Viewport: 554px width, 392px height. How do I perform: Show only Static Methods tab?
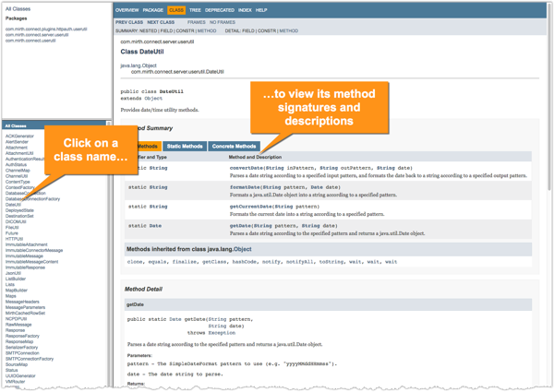click(185, 146)
